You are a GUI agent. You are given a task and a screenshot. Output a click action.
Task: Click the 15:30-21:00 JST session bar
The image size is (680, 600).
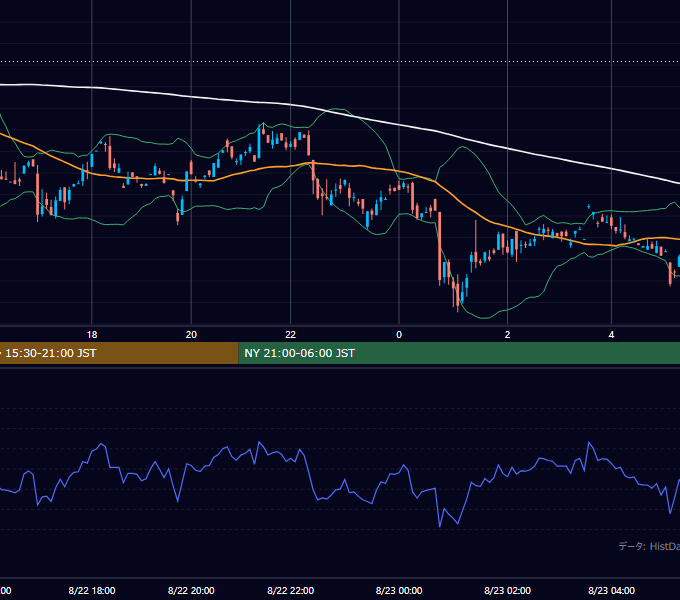click(119, 353)
